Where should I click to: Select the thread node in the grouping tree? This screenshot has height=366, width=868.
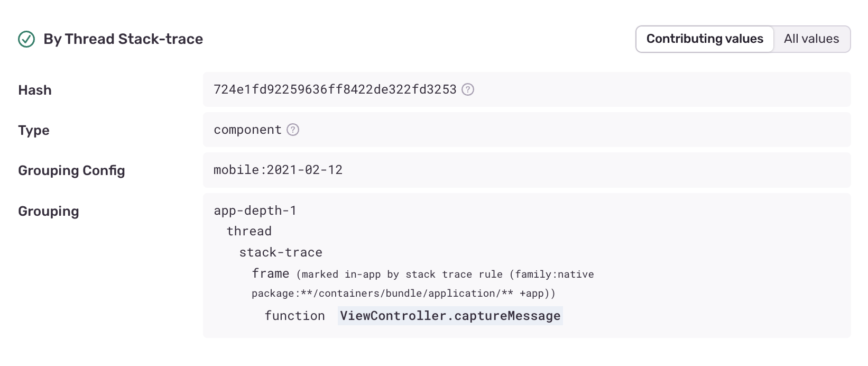coord(249,231)
